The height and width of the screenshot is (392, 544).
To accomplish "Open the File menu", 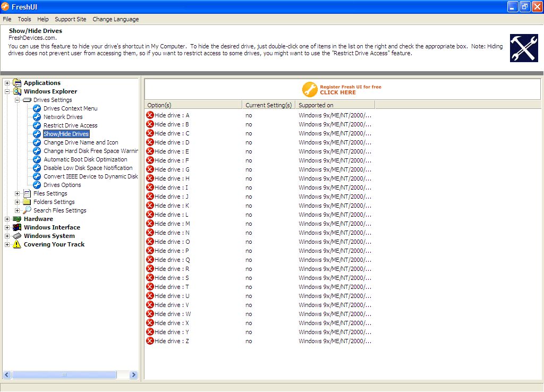I will pos(7,19).
